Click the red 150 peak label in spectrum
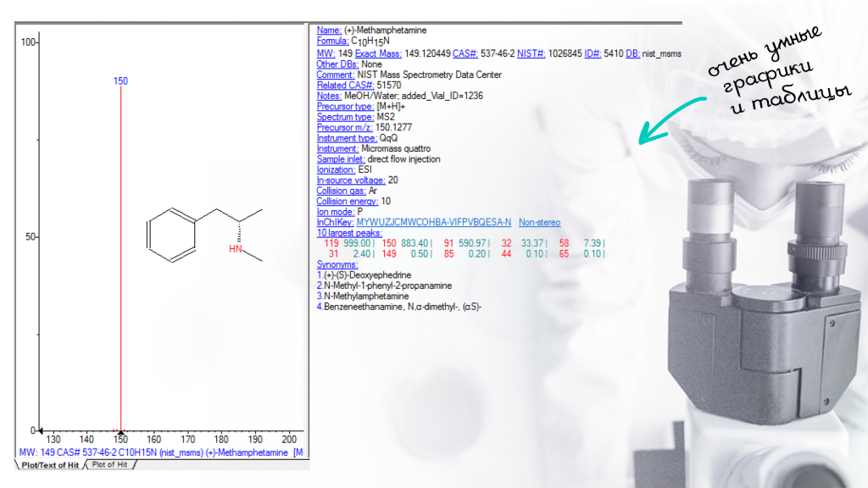The width and height of the screenshot is (868, 488). (120, 81)
